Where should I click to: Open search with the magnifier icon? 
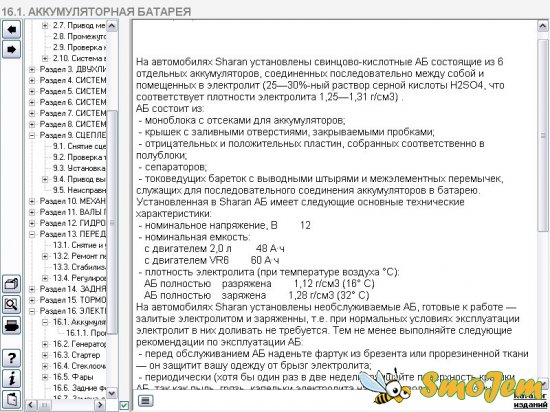[12, 304]
